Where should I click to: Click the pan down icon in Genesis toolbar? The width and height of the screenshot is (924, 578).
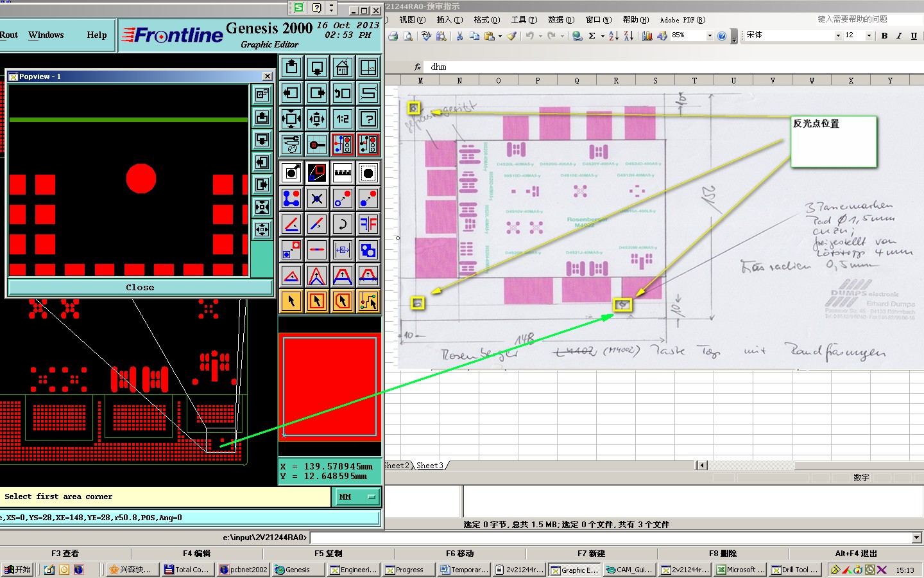tap(317, 67)
